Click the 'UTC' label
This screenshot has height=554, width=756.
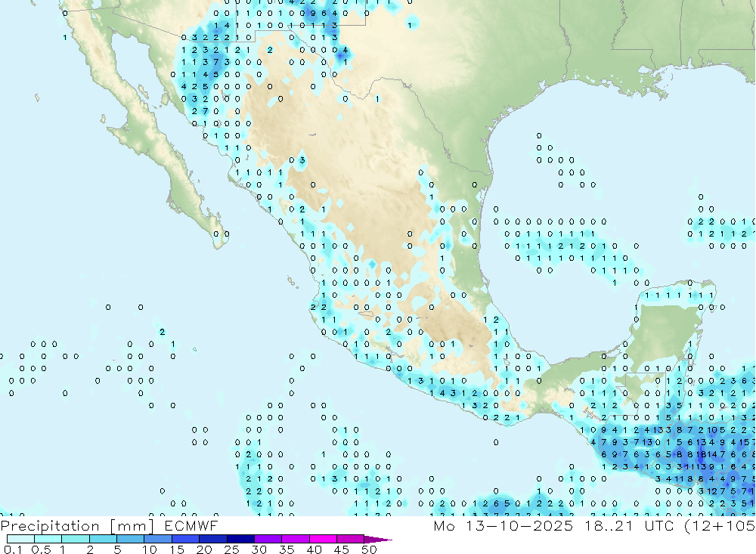click(659, 525)
